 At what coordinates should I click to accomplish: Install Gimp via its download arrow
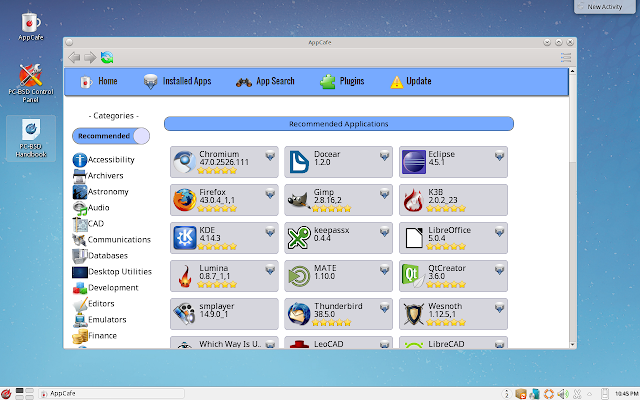click(x=384, y=193)
